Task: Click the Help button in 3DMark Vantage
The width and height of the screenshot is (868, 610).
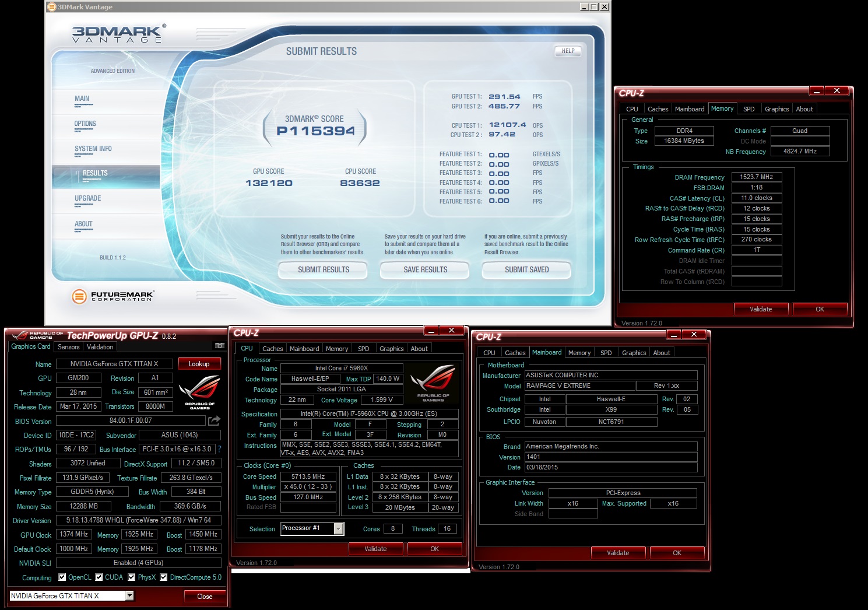Action: [x=568, y=51]
